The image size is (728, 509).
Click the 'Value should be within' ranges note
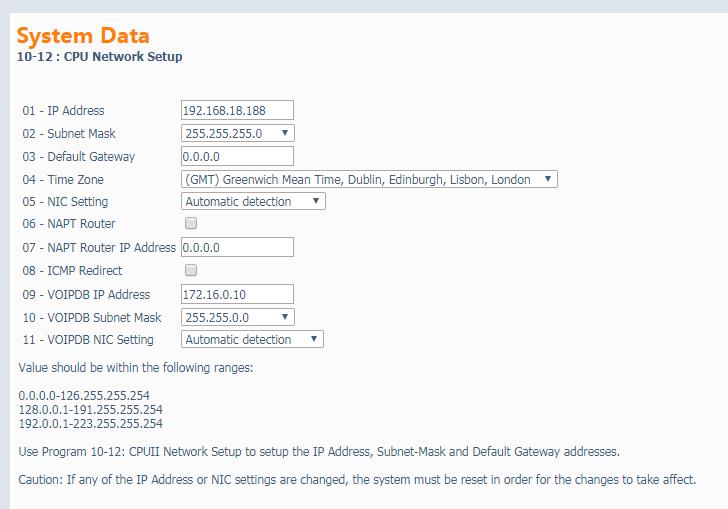coord(136,367)
